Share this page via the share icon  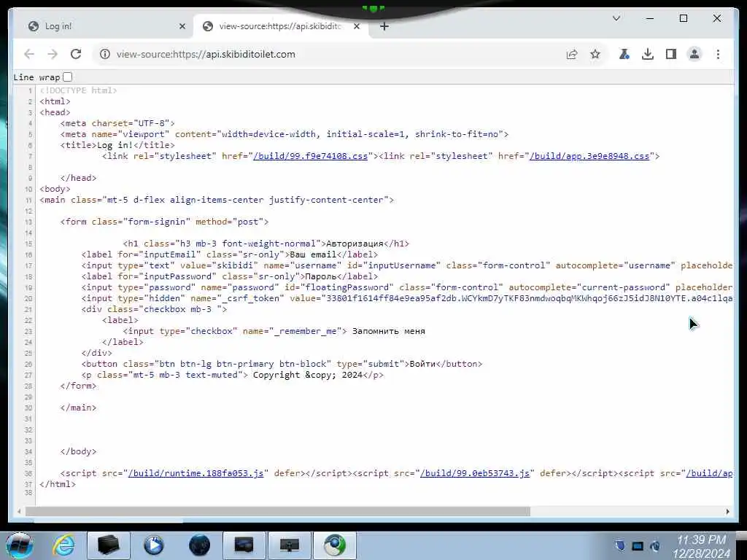click(572, 54)
